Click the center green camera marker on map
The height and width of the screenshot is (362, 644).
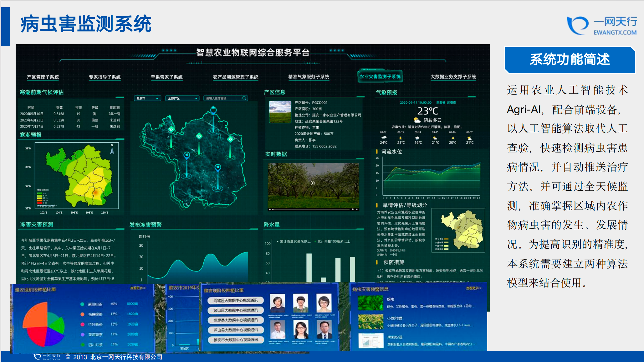(199, 136)
